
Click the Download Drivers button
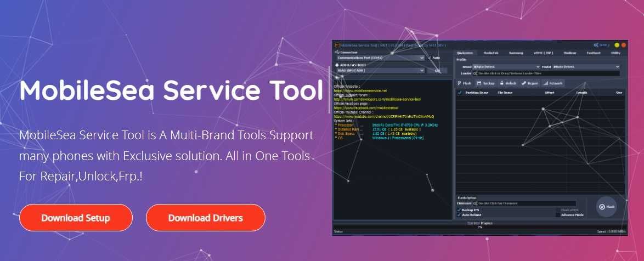205,218
